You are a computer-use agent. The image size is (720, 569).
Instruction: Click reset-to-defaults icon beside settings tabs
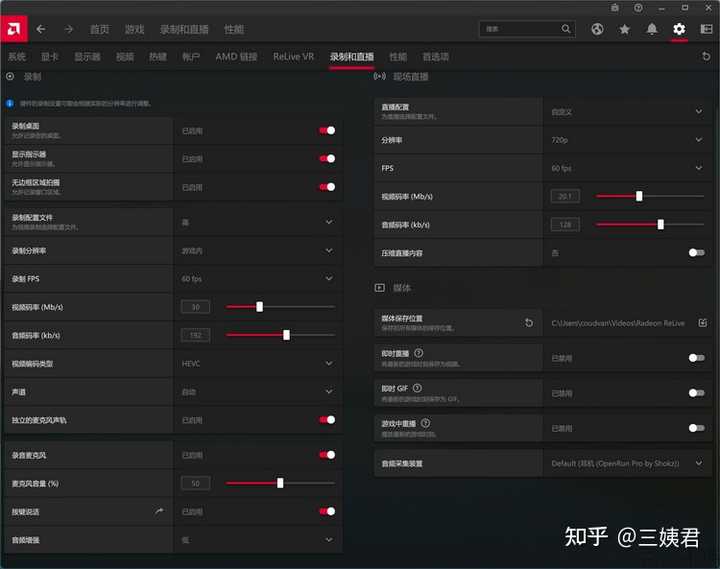coord(706,56)
